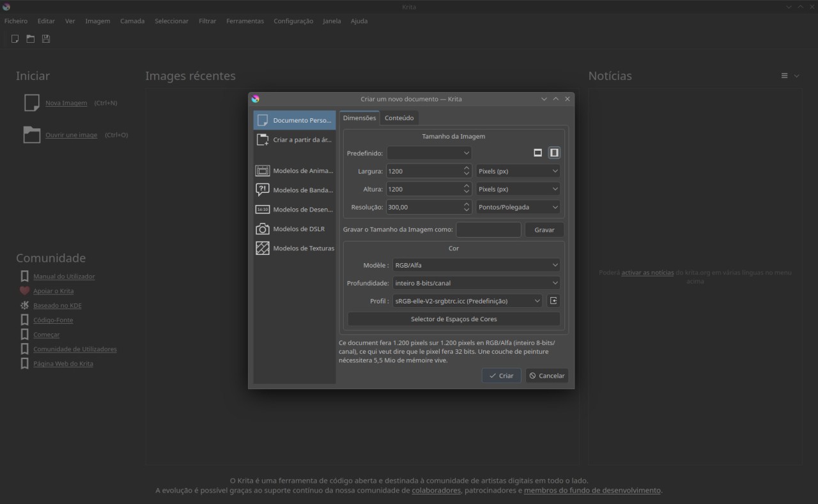Viewport: 818px width, 504px height.
Task: Click the Ouvrir une image link
Action: coord(72,135)
